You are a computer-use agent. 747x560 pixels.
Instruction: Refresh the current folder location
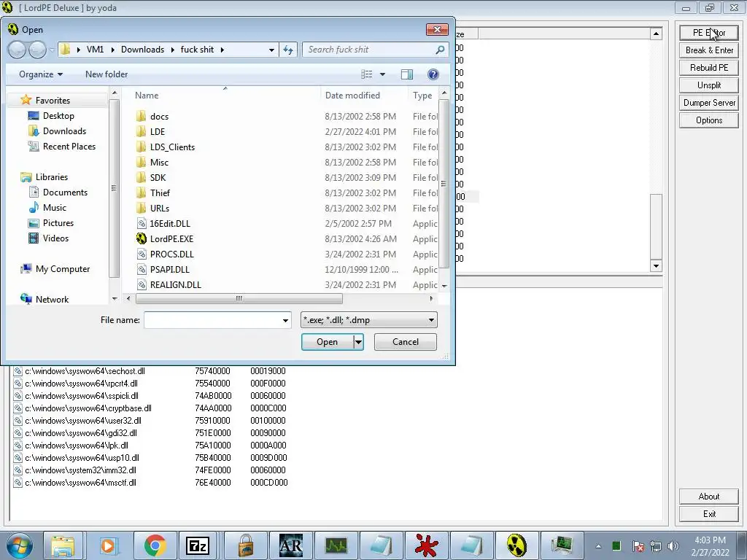[x=288, y=50]
